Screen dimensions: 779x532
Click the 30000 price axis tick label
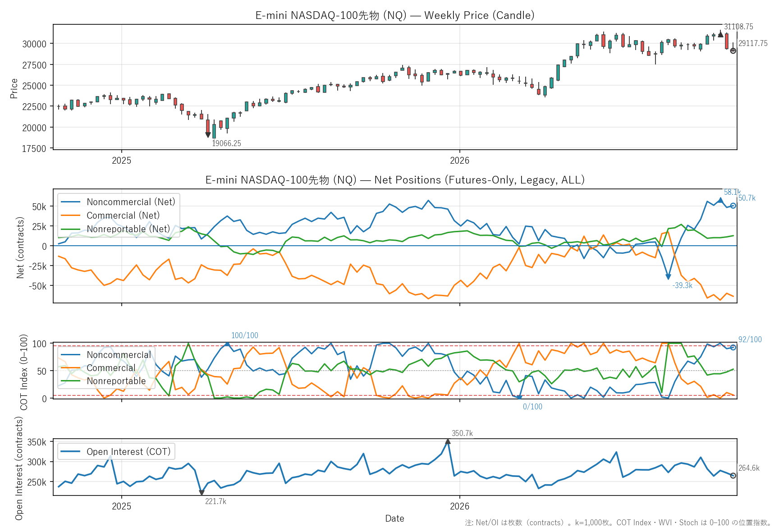[34, 44]
